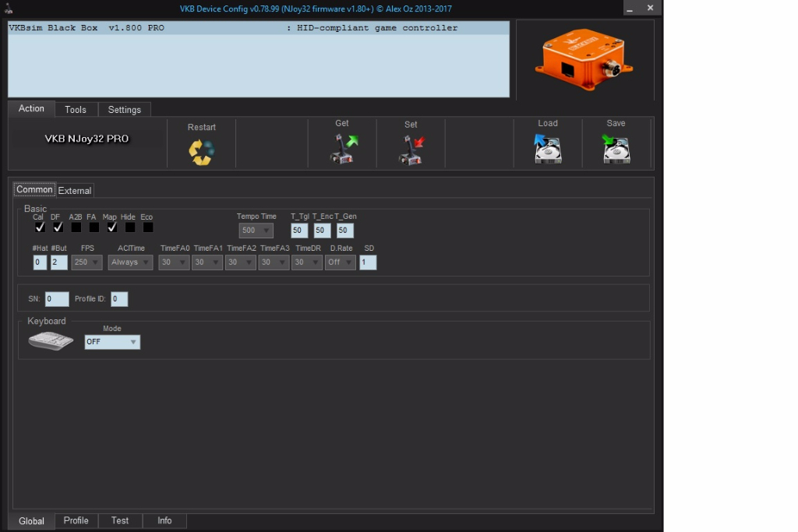This screenshot has height=532, width=798.
Task: Enable the Hide checkbox
Action: [130, 227]
